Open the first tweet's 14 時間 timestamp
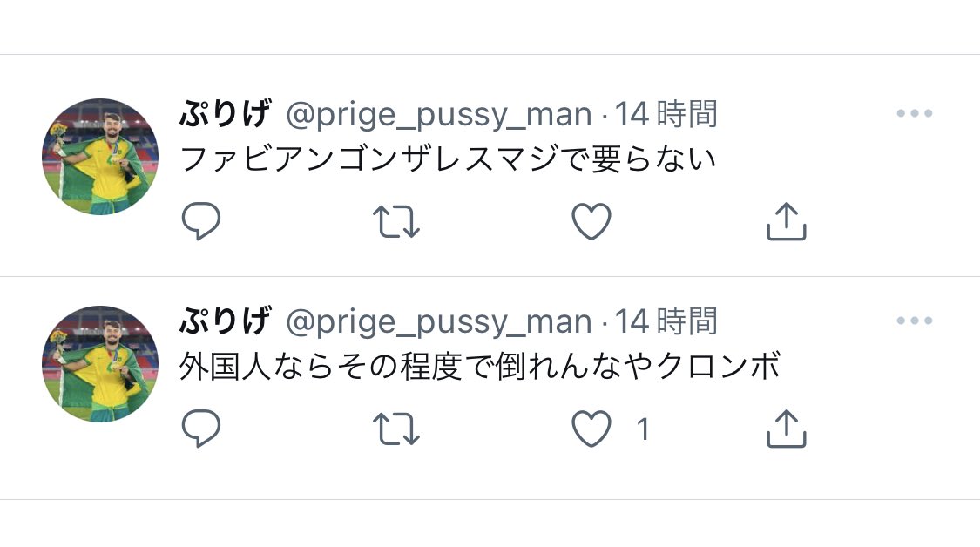 click(666, 114)
